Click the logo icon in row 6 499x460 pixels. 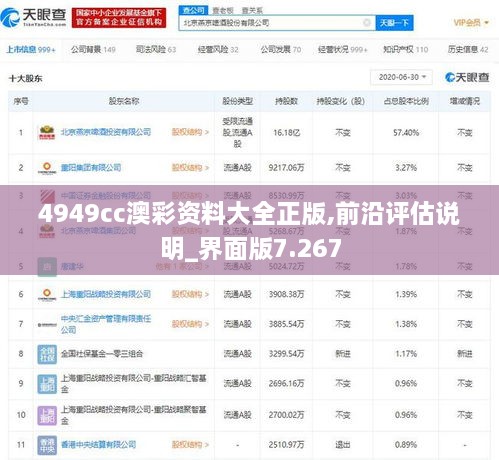pyautogui.click(x=47, y=294)
